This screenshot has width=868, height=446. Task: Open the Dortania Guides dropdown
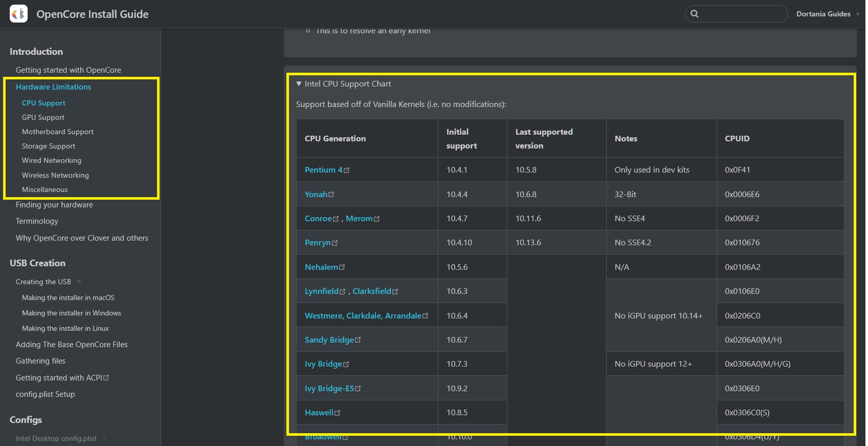tap(827, 14)
